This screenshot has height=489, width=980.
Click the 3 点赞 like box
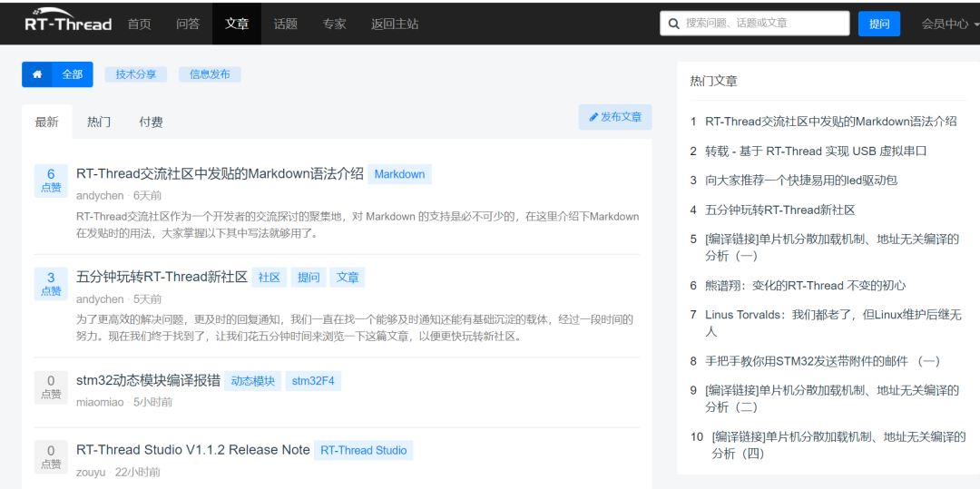click(x=51, y=284)
